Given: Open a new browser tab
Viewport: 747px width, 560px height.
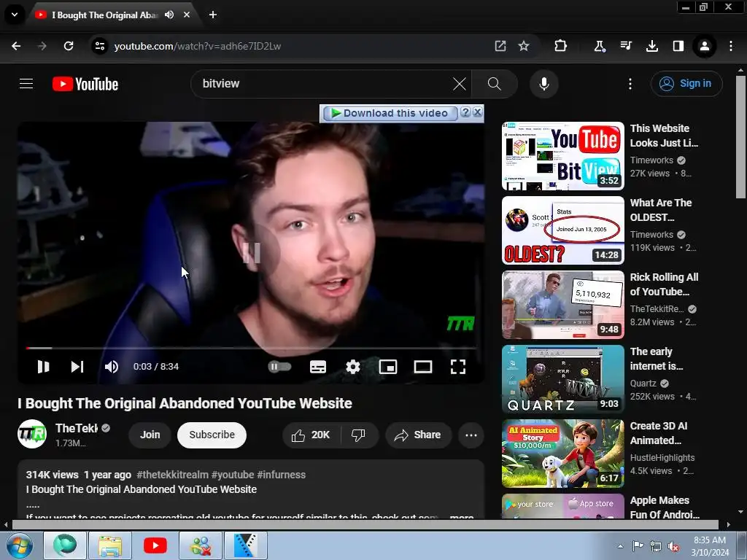Looking at the screenshot, I should point(213,15).
